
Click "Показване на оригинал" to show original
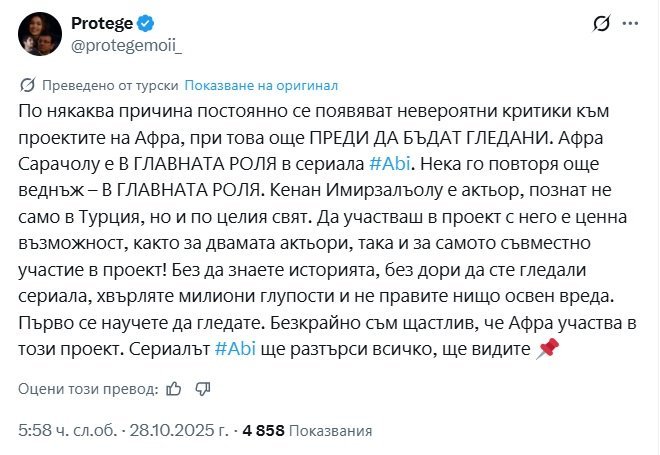point(261,85)
